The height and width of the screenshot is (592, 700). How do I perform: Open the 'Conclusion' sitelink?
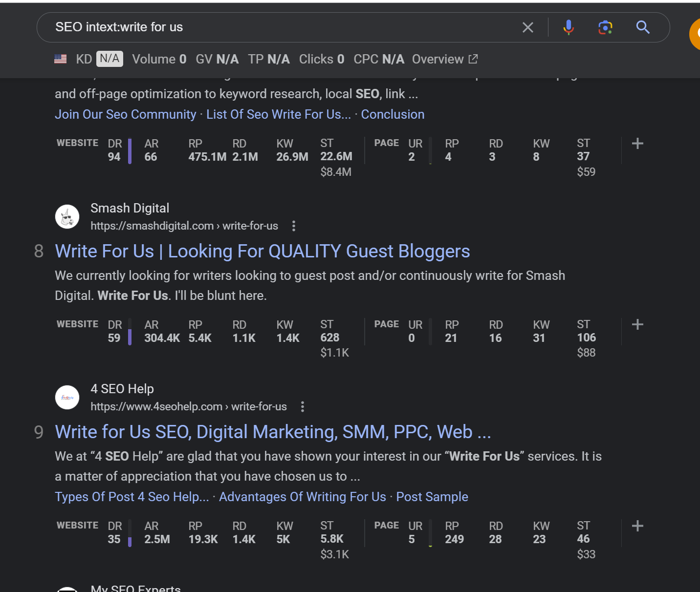pos(393,114)
